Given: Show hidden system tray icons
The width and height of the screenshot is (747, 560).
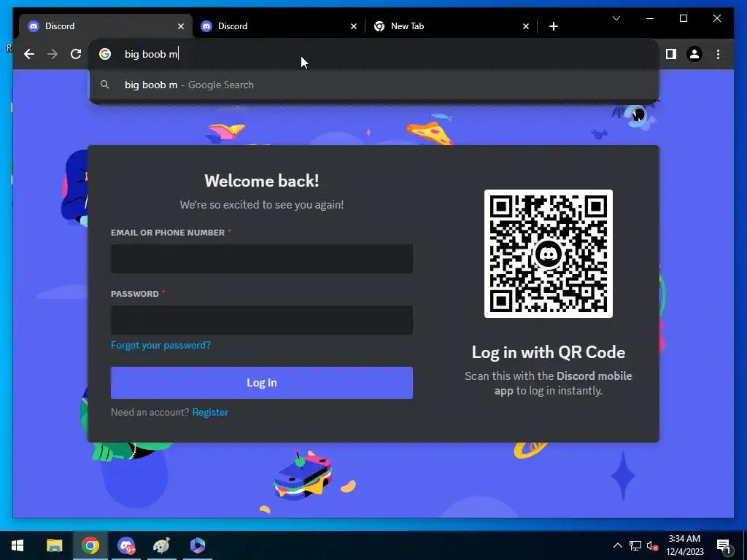Looking at the screenshot, I should tap(617, 545).
